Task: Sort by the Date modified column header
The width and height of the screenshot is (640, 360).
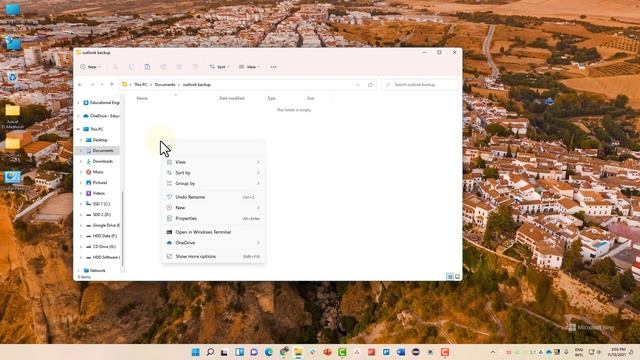Action: (x=231, y=98)
